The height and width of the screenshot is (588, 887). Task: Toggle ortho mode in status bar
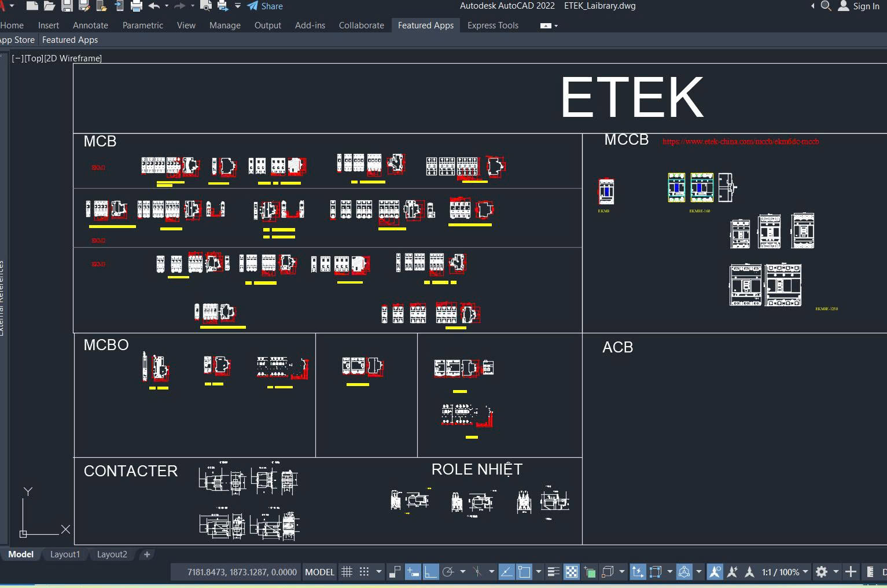pos(430,572)
